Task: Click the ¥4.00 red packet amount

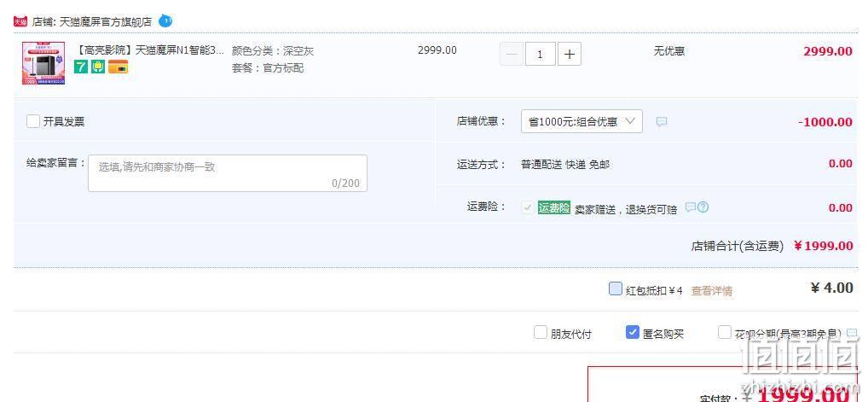Action: point(832,288)
